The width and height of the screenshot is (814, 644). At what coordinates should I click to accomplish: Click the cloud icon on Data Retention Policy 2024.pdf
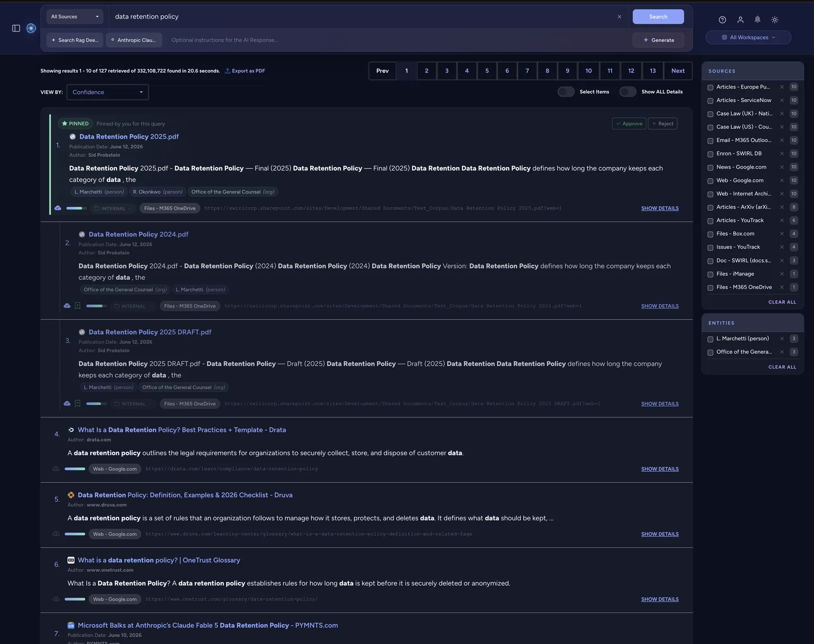[x=67, y=306]
